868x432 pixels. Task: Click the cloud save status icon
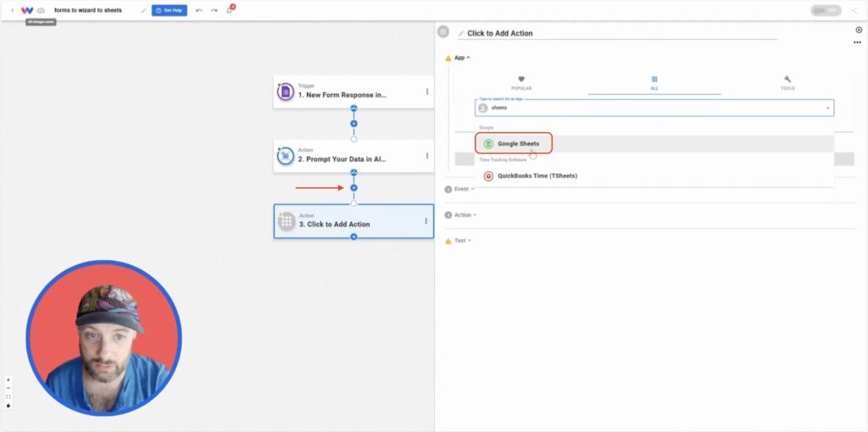(x=41, y=10)
